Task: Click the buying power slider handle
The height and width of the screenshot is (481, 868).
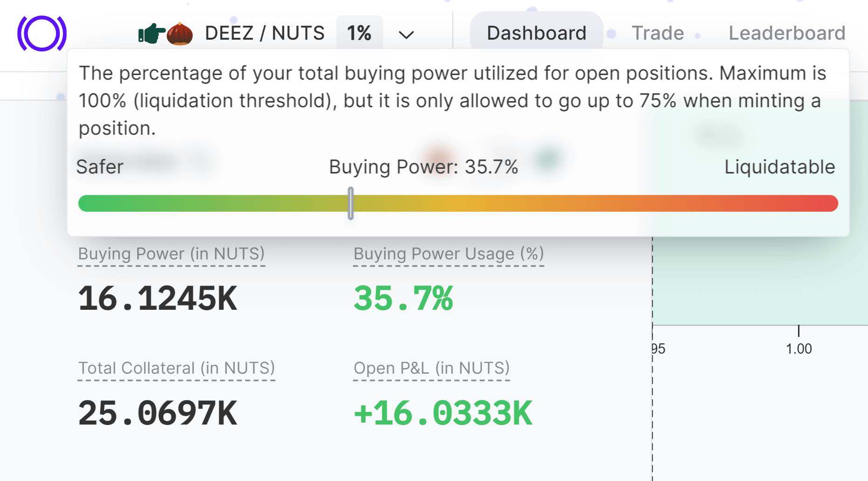Action: (x=351, y=203)
